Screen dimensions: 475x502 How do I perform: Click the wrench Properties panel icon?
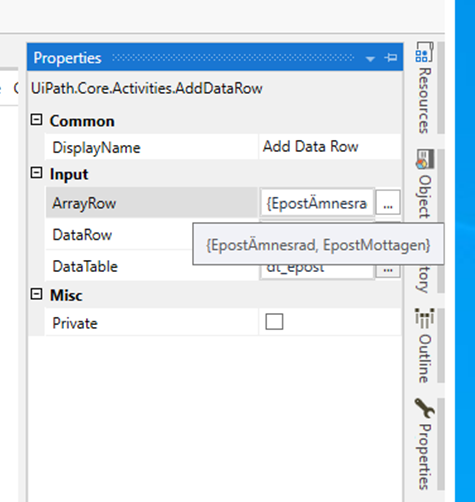coord(424,408)
